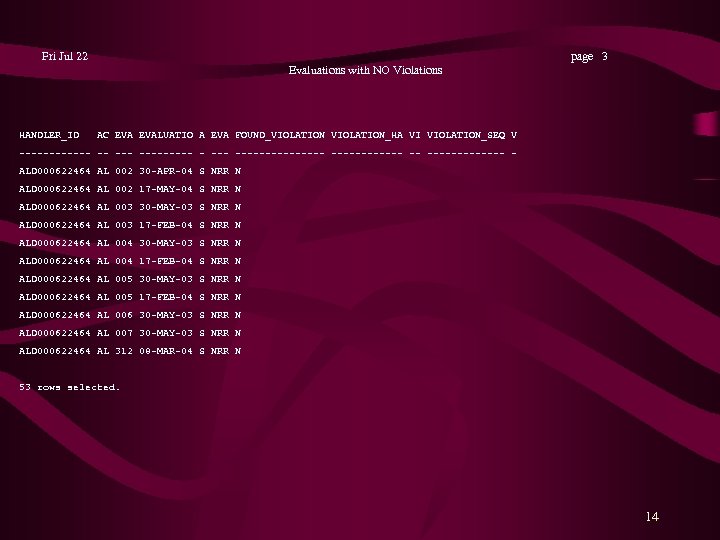
Task: Select evaluation code 006
Action: coord(124,315)
